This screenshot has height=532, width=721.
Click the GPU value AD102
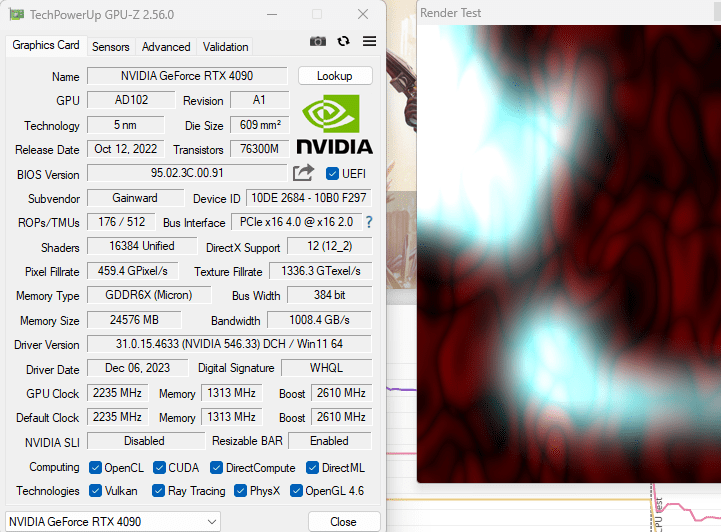click(x=131, y=100)
